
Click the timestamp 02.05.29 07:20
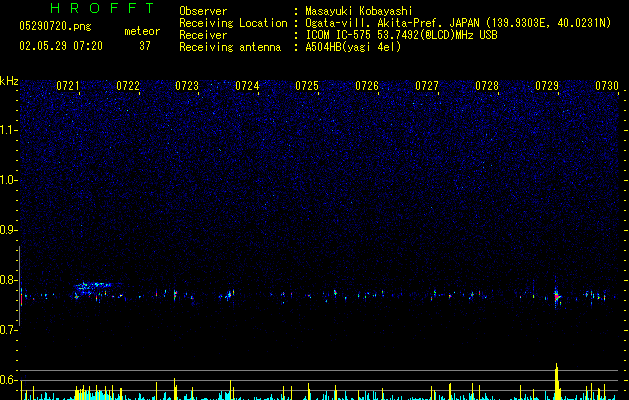(61, 46)
